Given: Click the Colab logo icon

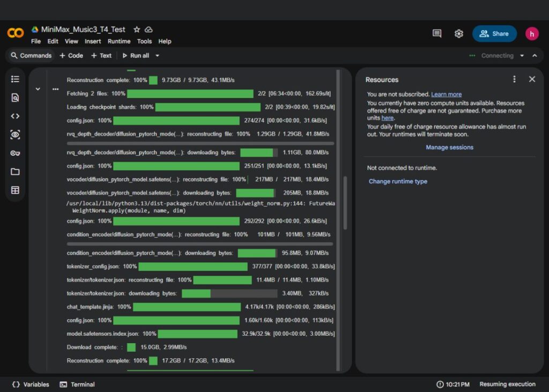Looking at the screenshot, I should click(16, 33).
